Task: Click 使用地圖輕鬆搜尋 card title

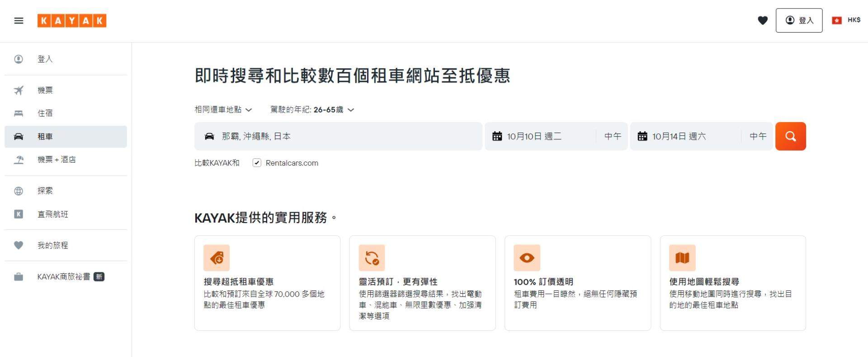Action: point(704,281)
